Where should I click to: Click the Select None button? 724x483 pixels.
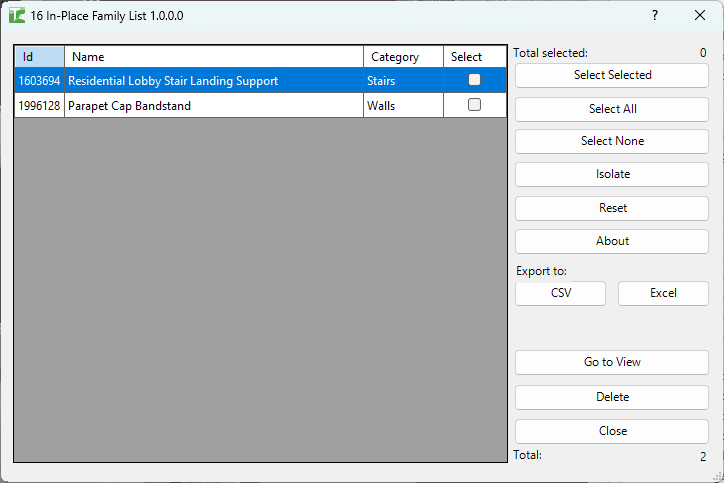612,141
